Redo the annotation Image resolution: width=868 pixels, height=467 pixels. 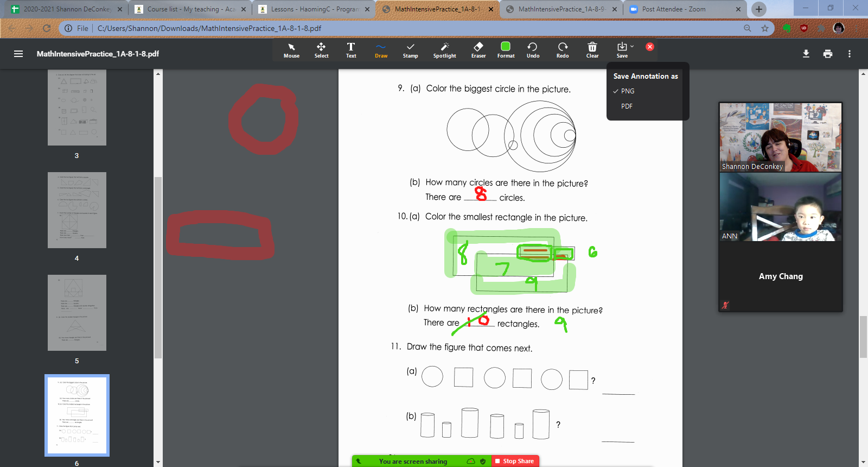click(563, 51)
